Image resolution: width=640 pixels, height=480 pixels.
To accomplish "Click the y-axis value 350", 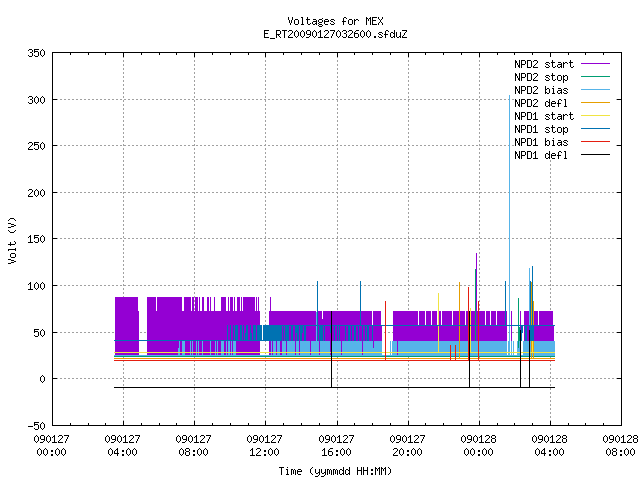I will [x=36, y=53].
